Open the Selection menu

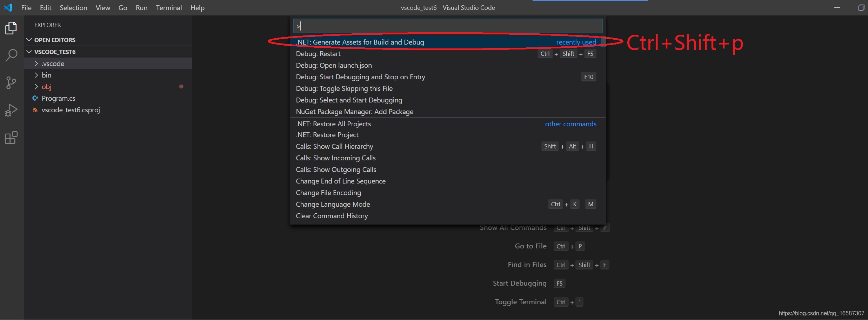coord(73,8)
